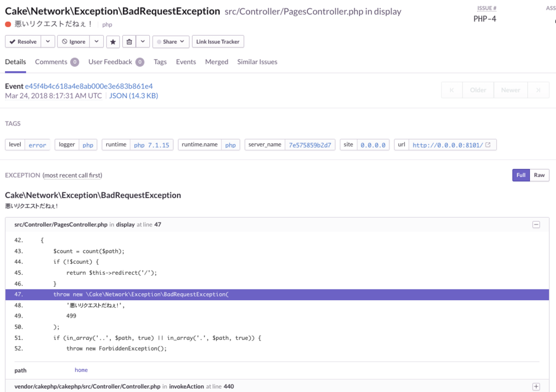Collapse the PagesController.php frame with minus icon
This screenshot has width=556, height=392.
point(536,225)
